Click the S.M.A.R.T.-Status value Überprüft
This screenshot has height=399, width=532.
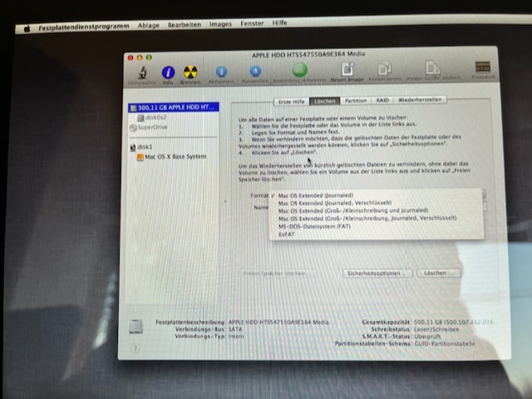[427, 337]
